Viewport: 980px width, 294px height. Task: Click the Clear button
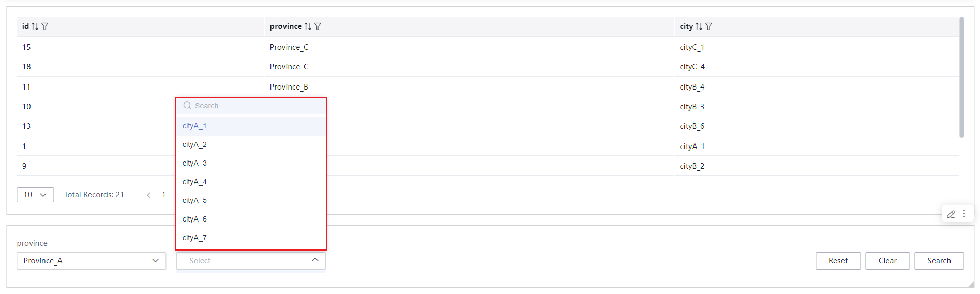coord(887,261)
